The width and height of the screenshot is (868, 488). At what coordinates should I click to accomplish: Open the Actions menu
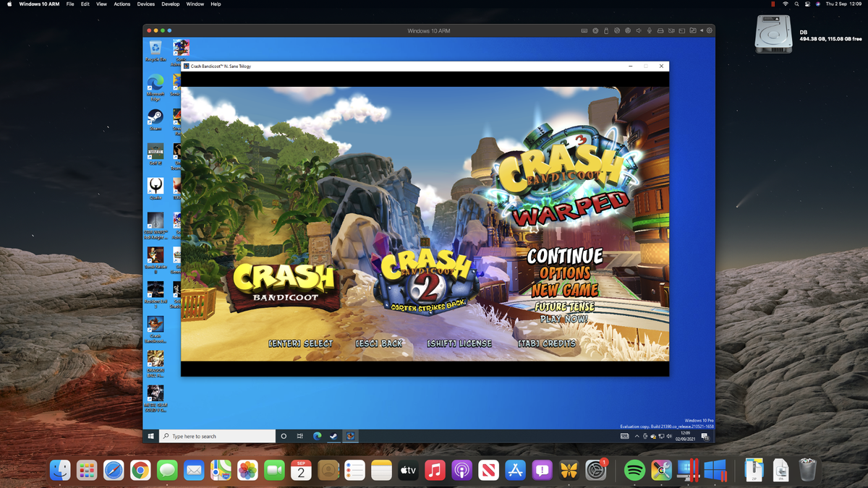122,4
